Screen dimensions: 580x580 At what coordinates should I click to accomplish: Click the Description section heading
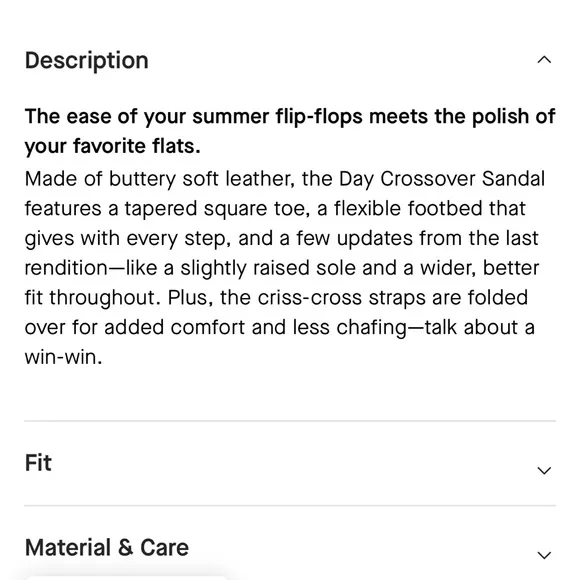pos(87,60)
